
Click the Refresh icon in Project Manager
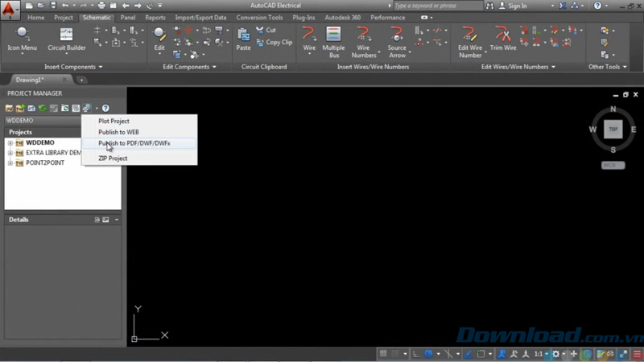coord(43,108)
